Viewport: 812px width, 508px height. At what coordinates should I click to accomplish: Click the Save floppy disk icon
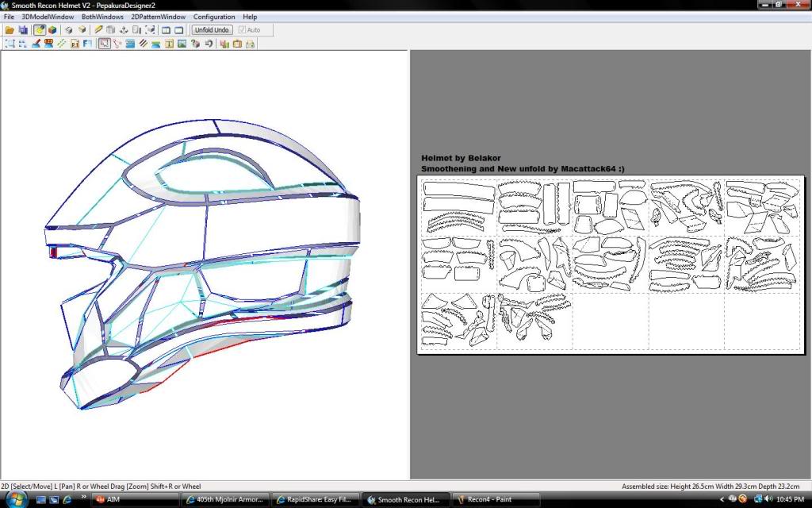[x=23, y=30]
